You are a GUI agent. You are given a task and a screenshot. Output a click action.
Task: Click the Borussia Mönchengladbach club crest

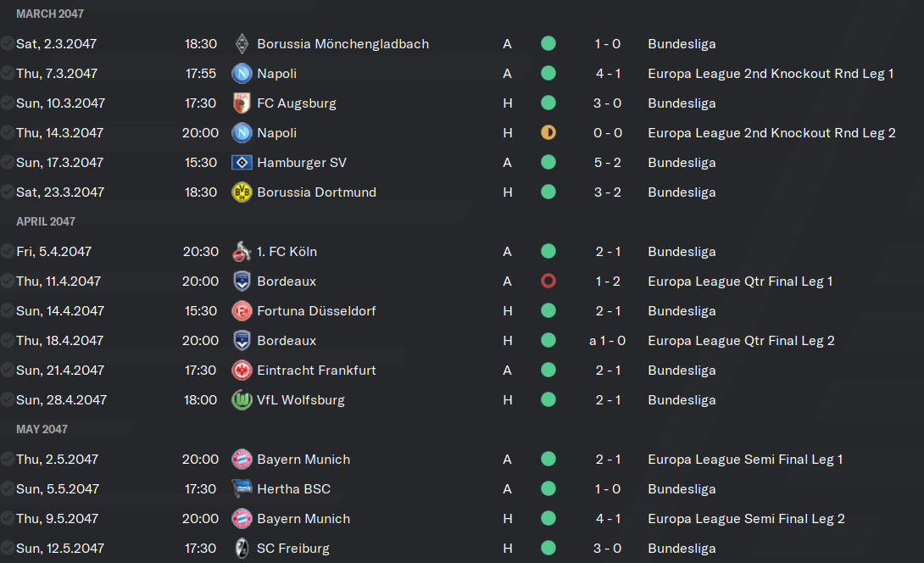242,43
